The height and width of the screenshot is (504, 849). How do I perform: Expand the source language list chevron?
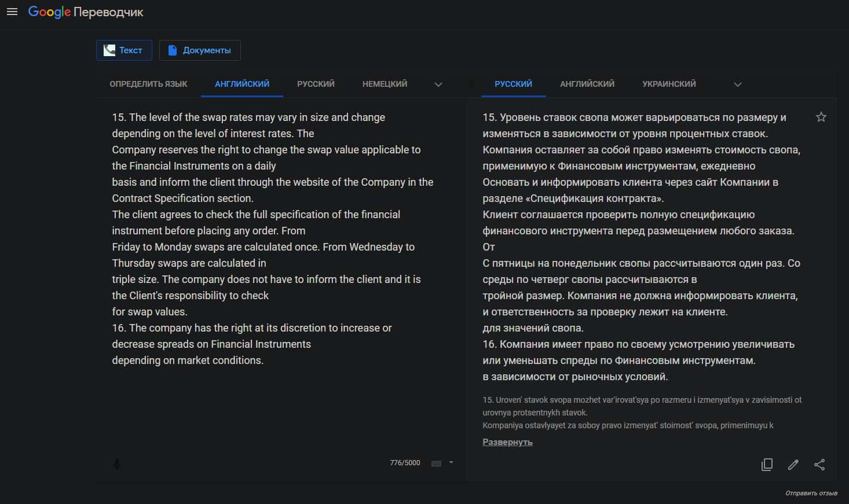pos(438,84)
